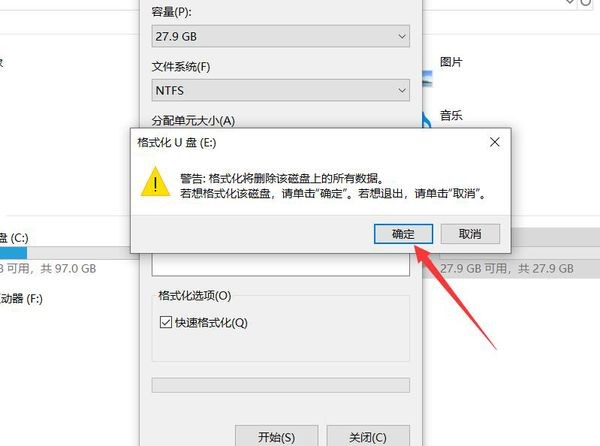This screenshot has width=600, height=446.
Task: Focus the volume label text field
Action: pos(280,265)
